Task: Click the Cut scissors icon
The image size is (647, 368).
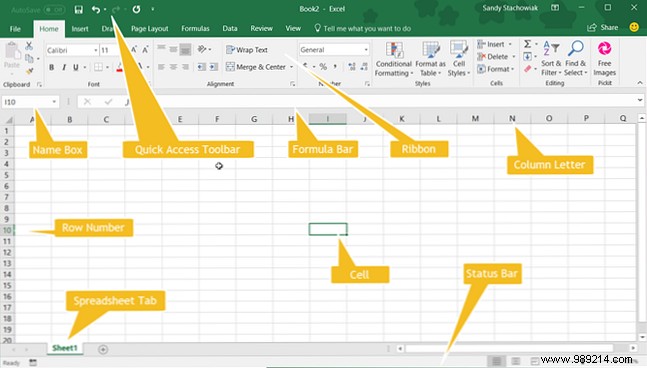Action: point(29,46)
